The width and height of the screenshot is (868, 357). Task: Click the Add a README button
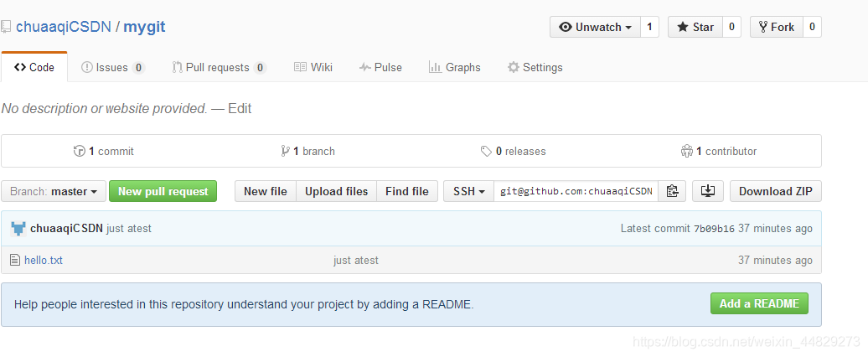(759, 304)
